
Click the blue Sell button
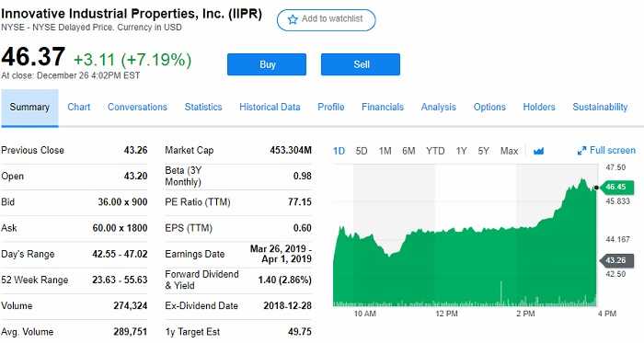361,64
